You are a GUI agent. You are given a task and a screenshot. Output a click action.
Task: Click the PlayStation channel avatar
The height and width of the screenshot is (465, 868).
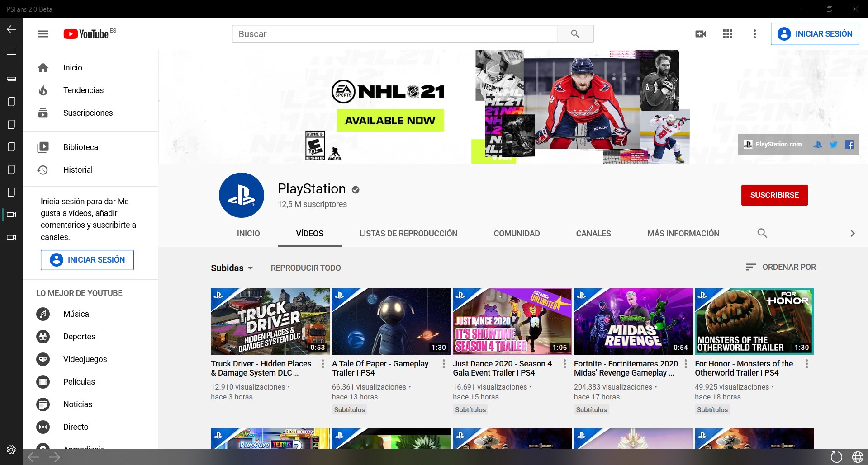[x=242, y=195]
